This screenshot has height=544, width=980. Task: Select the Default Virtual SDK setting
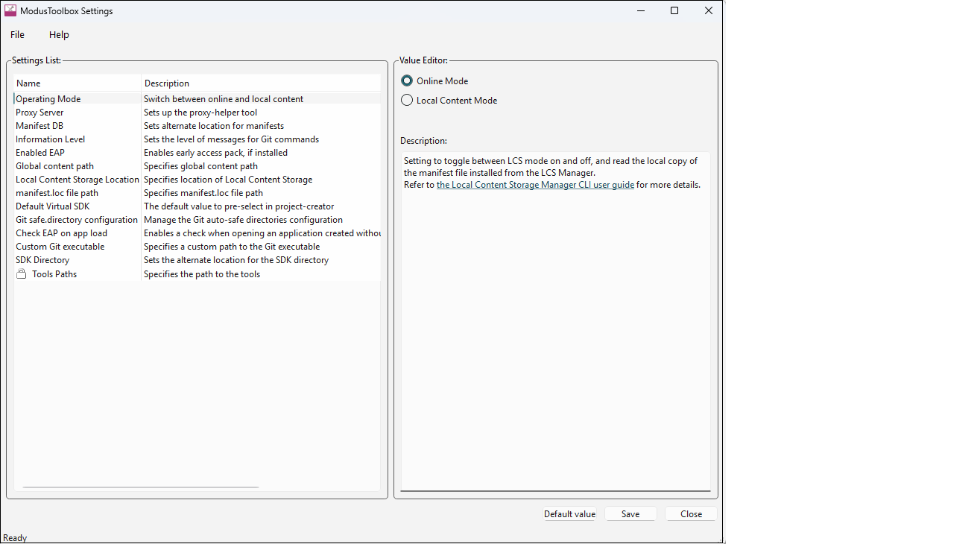click(52, 206)
